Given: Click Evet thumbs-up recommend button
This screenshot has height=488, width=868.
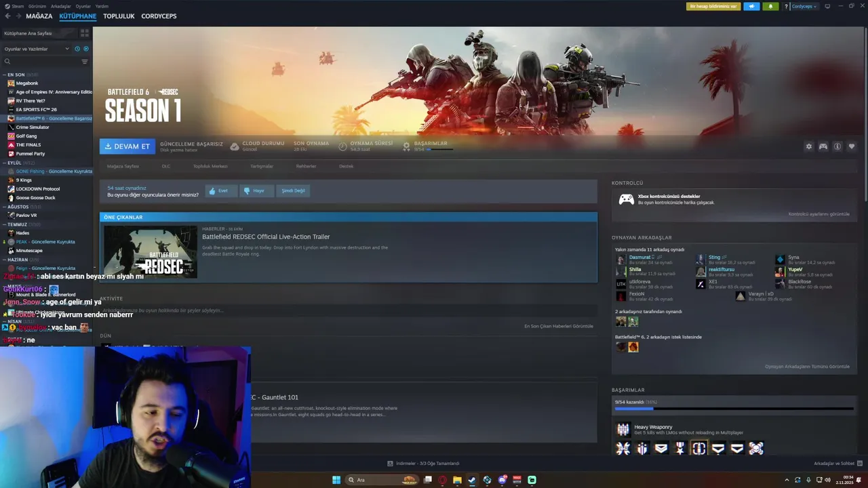Looking at the screenshot, I should point(220,190).
